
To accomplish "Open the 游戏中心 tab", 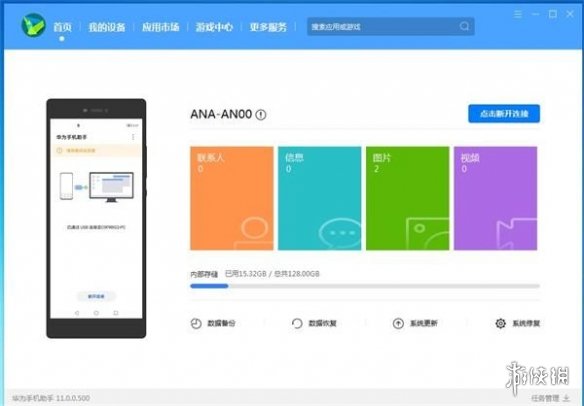I will [x=214, y=27].
